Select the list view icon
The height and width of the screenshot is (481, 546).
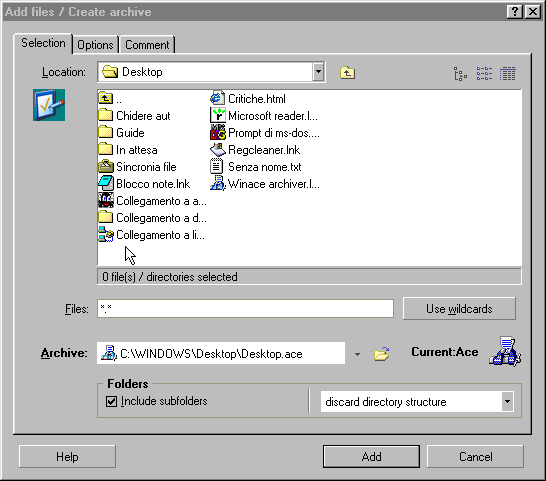(484, 73)
